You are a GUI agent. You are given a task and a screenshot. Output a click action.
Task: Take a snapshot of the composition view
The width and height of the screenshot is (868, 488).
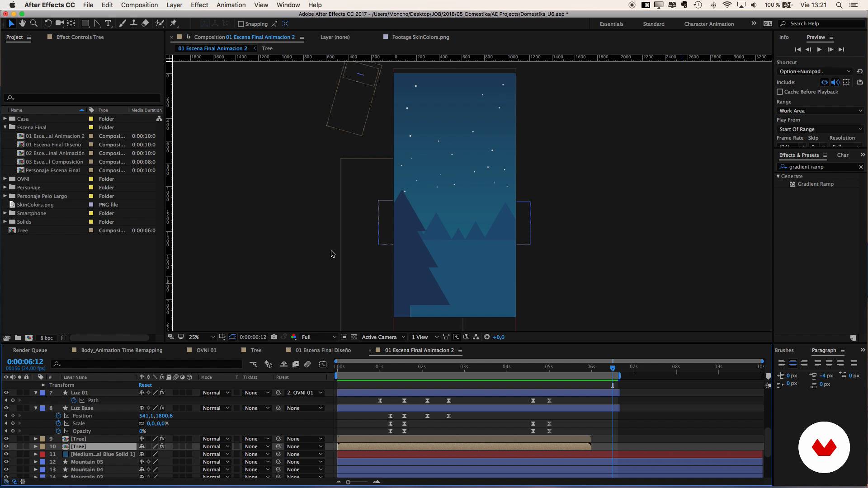[274, 337]
